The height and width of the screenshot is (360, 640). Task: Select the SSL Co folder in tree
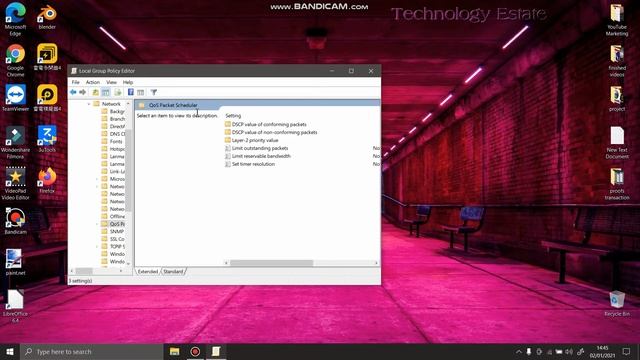pos(113,239)
